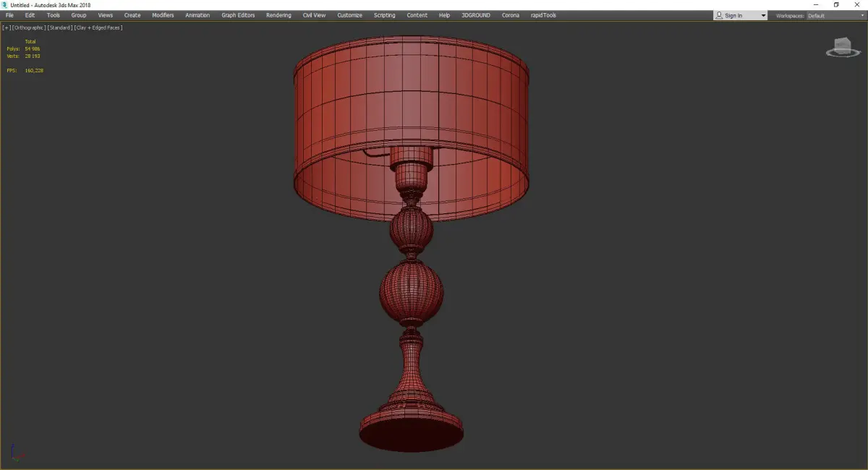Open the Animation menu
Image resolution: width=868 pixels, height=470 pixels.
[x=197, y=15]
